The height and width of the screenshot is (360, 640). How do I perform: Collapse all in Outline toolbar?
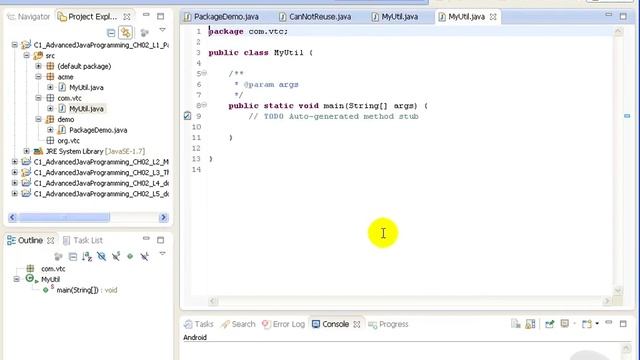tap(73, 256)
